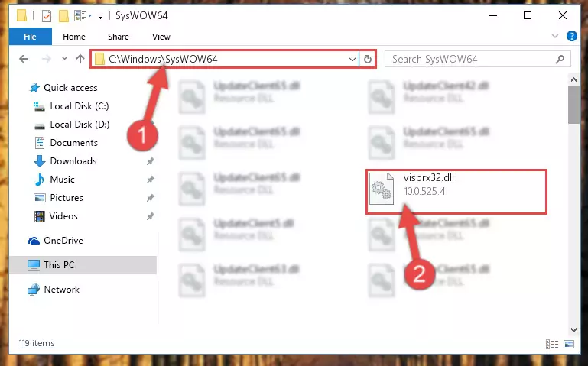Image resolution: width=588 pixels, height=366 pixels.
Task: Click the Properties checkmark icon in title bar
Action: (47, 16)
